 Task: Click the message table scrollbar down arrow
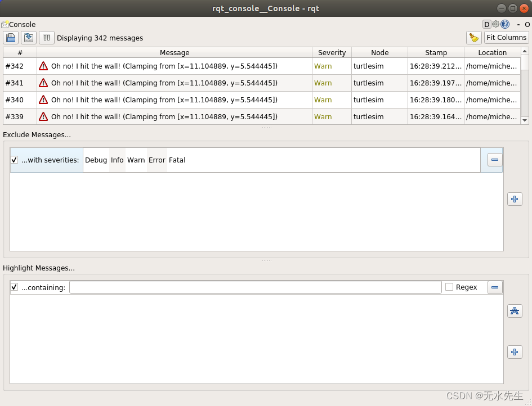(x=525, y=120)
